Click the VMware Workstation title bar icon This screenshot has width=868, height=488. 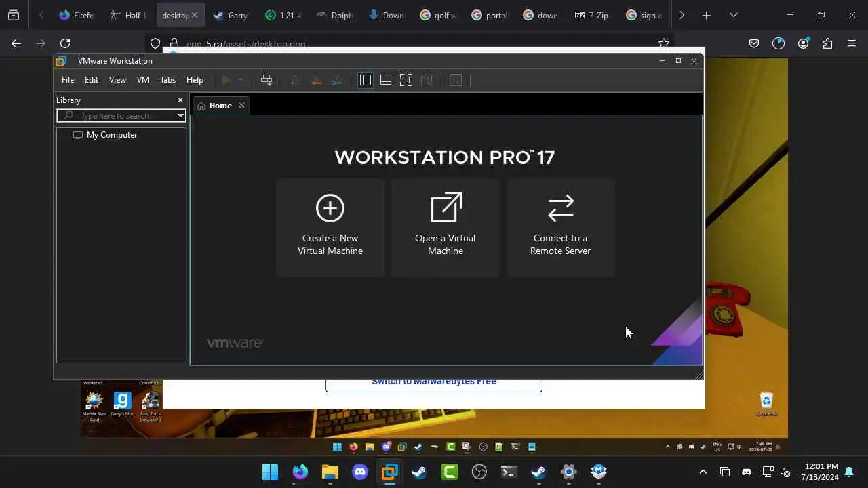(x=60, y=61)
